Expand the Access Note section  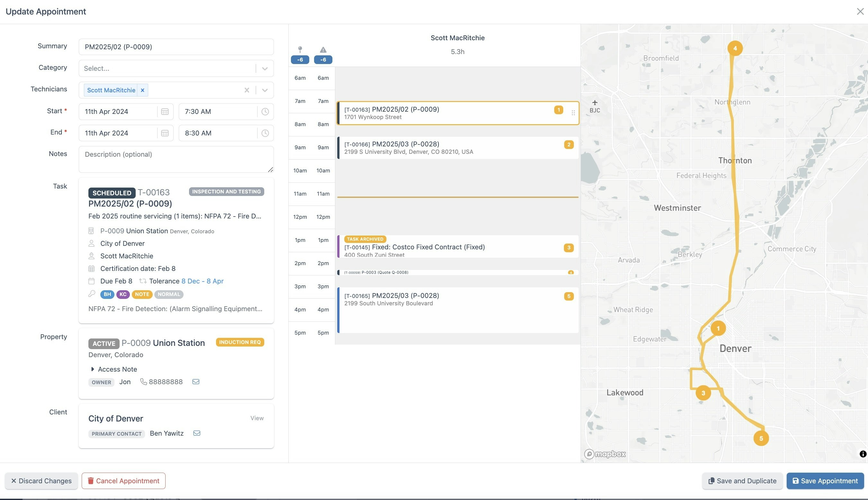pyautogui.click(x=113, y=369)
